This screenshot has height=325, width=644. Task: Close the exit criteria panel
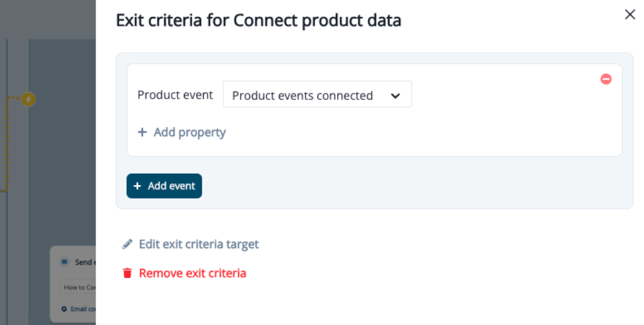[630, 15]
